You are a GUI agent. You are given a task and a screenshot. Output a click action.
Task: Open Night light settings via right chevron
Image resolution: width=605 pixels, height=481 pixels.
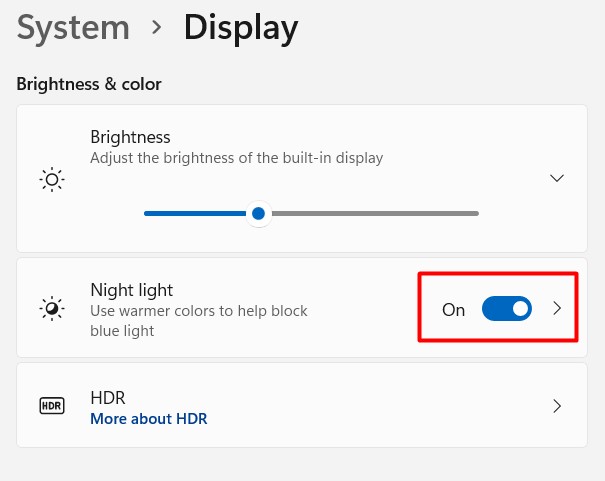coord(558,309)
